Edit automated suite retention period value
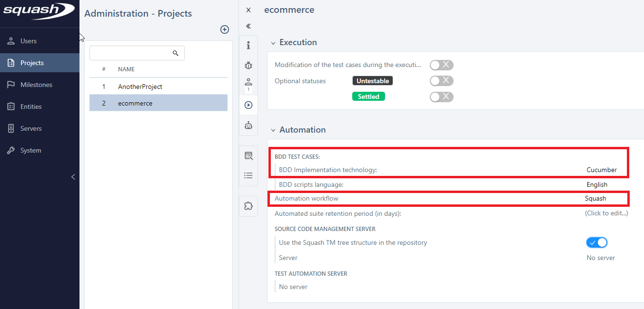Viewport: 644px width, 309px height. tap(606, 213)
